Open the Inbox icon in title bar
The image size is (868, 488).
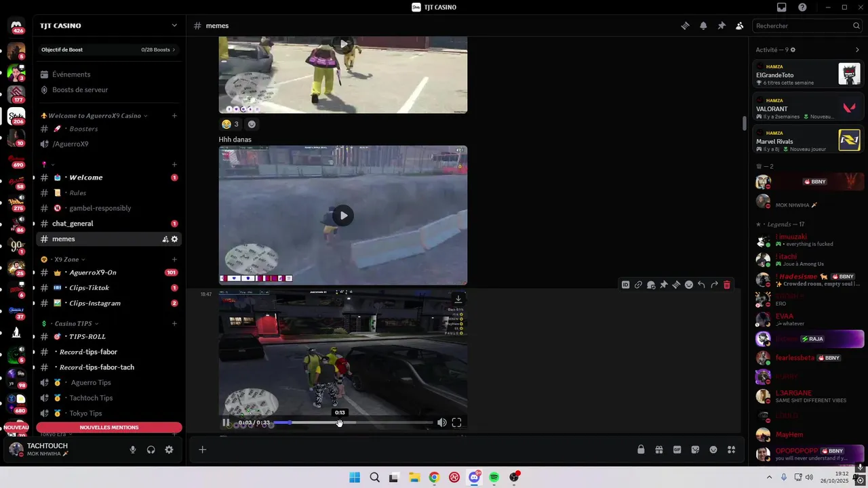click(782, 7)
